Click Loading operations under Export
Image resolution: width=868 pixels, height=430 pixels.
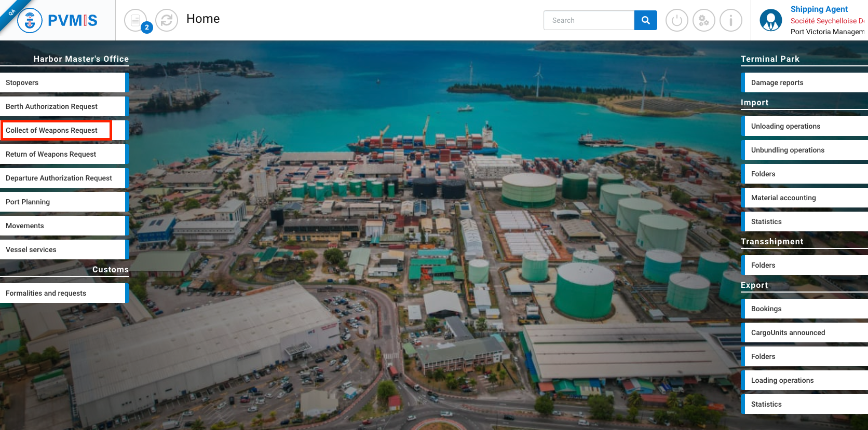click(804, 380)
